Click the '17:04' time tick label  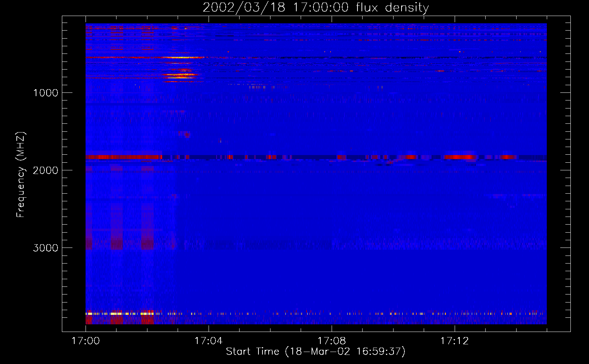[x=208, y=341]
